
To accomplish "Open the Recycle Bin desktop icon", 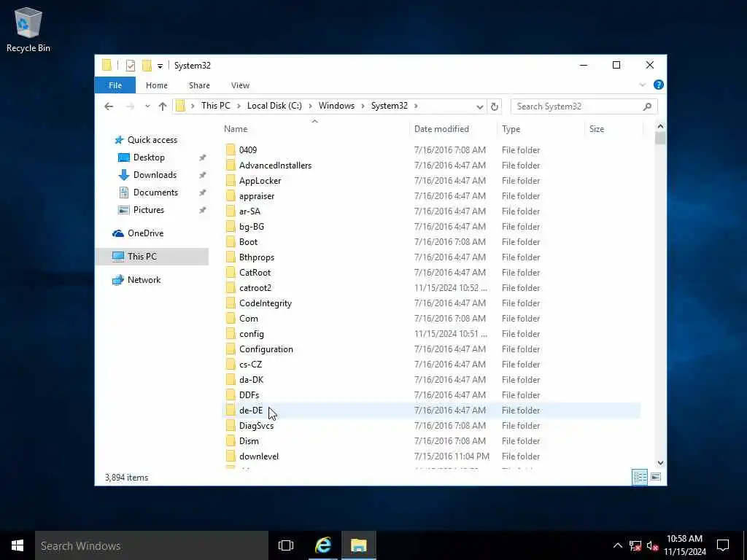I will click(28, 29).
